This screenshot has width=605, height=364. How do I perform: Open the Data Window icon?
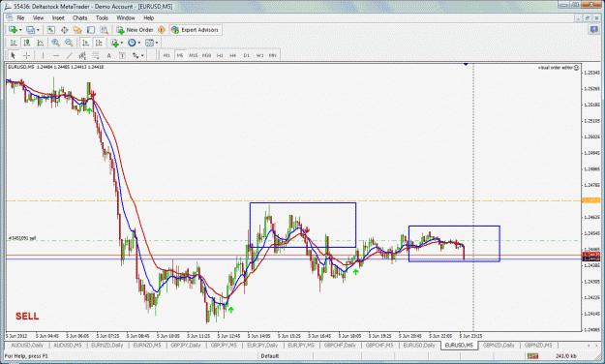64,30
